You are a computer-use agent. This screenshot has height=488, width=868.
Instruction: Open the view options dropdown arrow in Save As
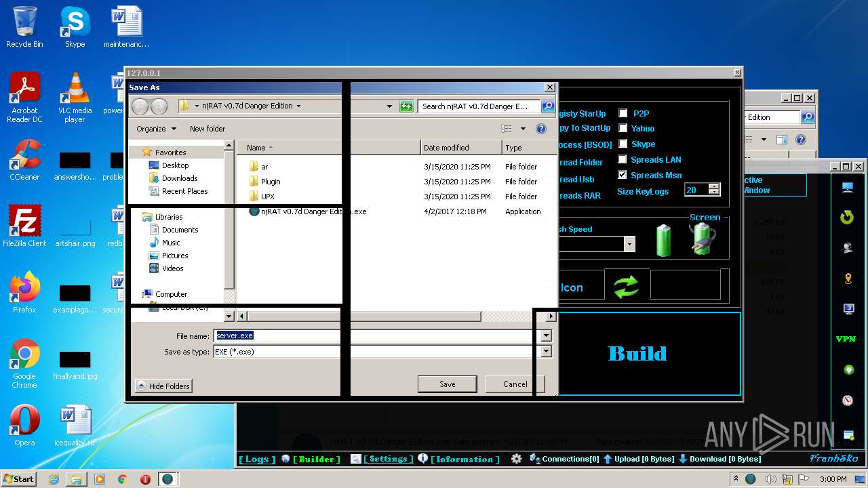pos(523,129)
